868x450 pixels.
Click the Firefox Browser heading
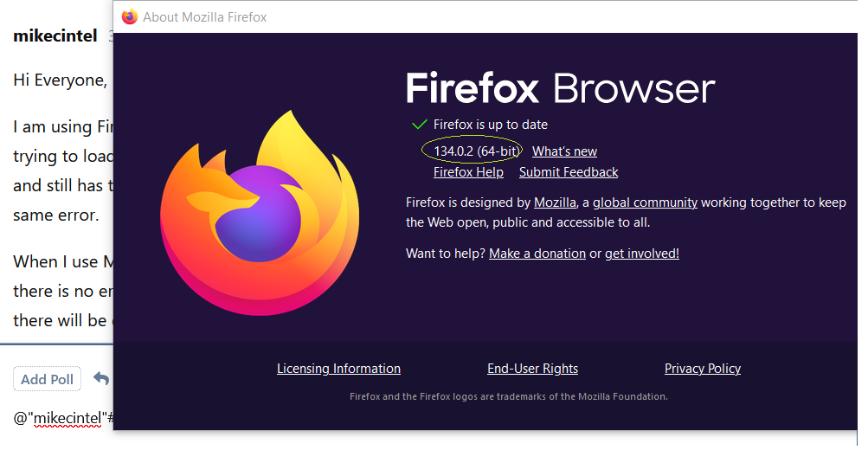pyautogui.click(x=560, y=88)
